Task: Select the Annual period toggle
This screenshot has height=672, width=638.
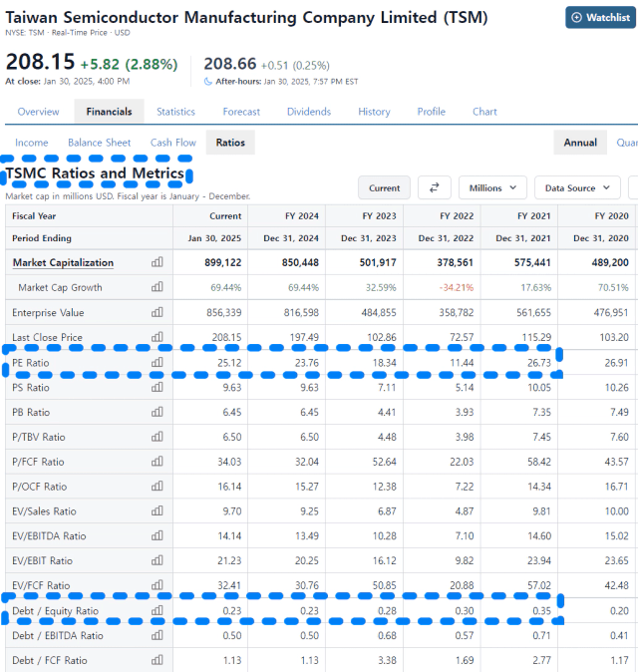Action: (x=580, y=143)
